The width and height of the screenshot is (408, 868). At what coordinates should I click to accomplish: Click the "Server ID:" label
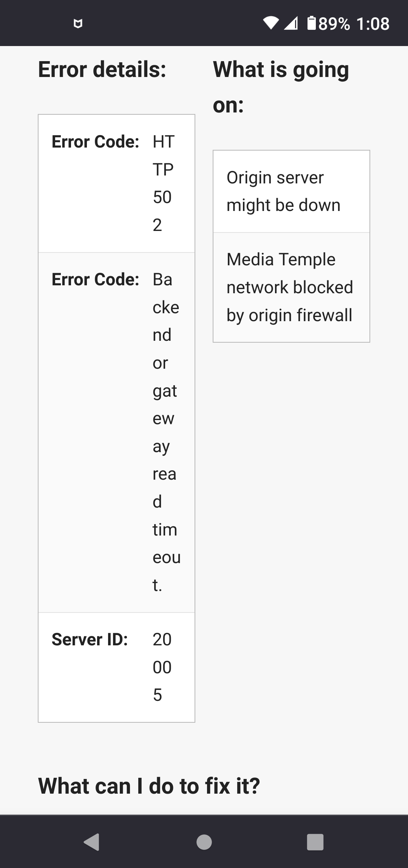click(90, 640)
